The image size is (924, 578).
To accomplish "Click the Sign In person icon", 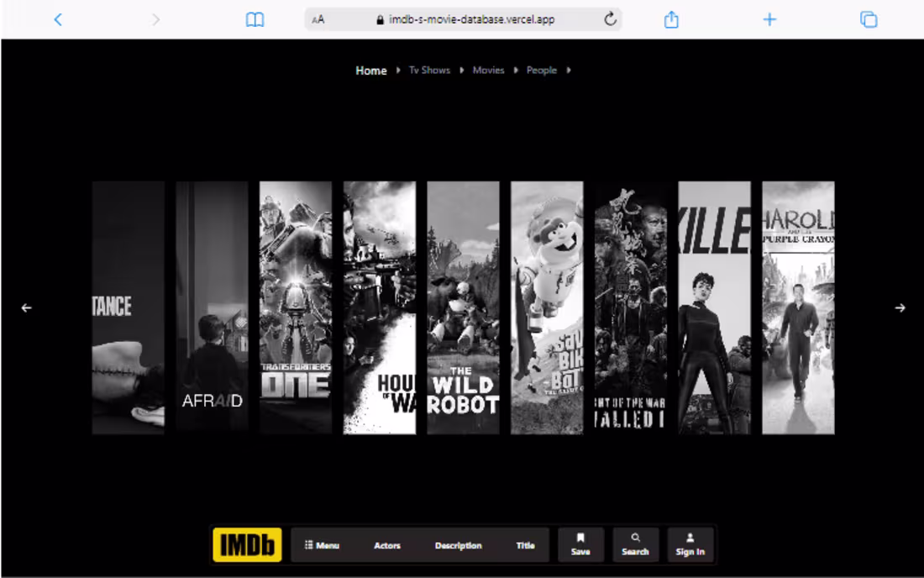I will click(690, 539).
